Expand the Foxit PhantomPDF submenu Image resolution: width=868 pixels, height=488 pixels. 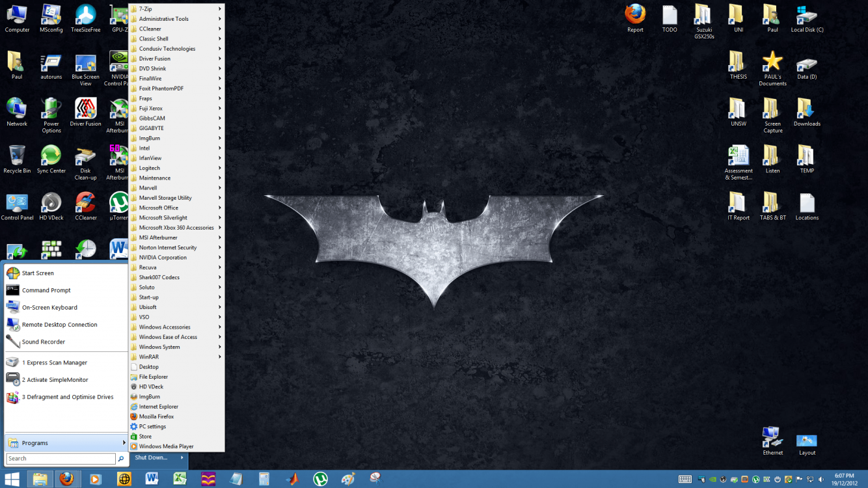[177, 88]
